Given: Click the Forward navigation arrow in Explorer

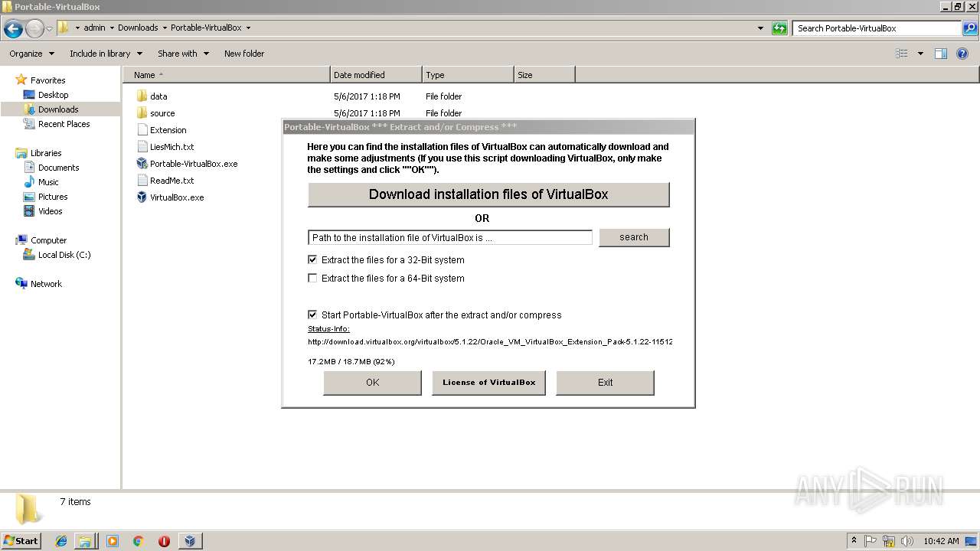Looking at the screenshot, I should point(34,29).
